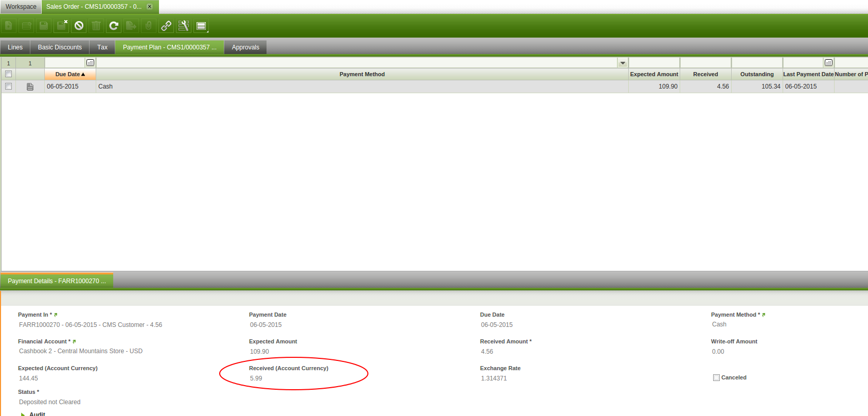This screenshot has width=868, height=416.
Task: Click the Received Amount value 4.56
Action: 487,352
